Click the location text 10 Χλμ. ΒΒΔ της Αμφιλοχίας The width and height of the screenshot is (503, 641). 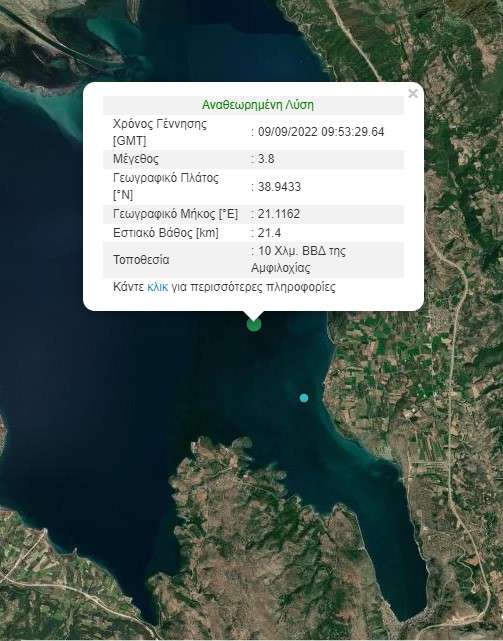299,259
